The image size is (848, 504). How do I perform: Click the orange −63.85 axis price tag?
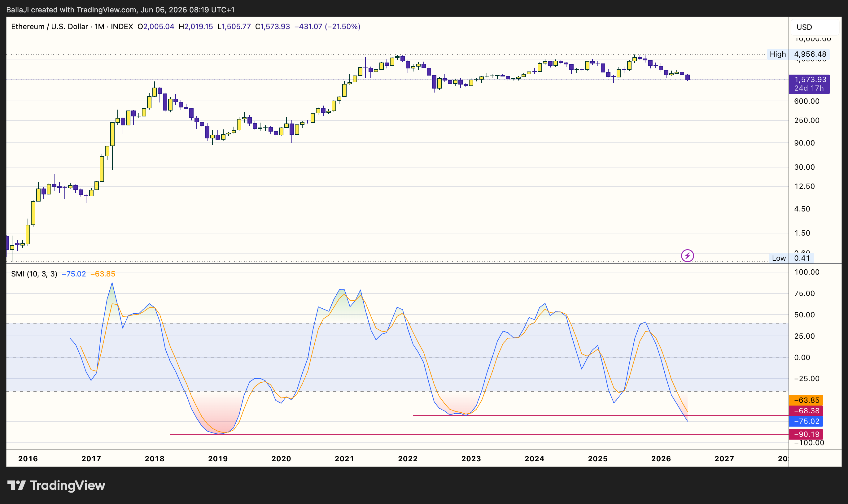pyautogui.click(x=806, y=400)
